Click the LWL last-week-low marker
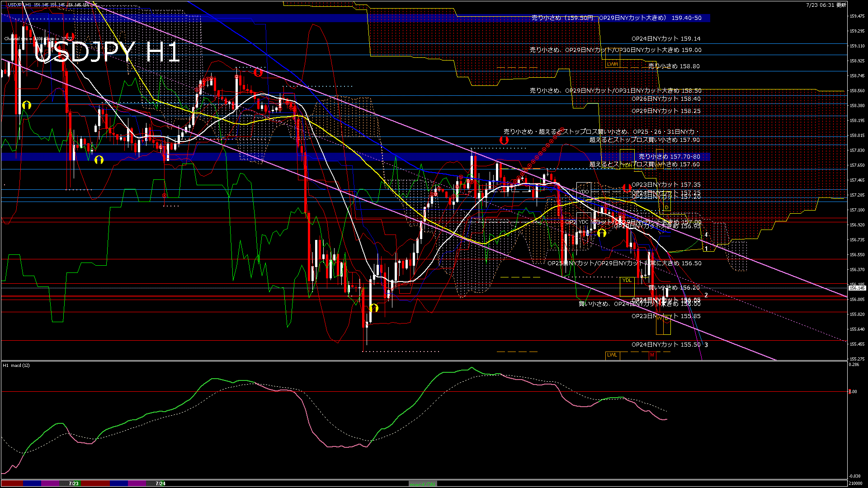 pos(612,355)
